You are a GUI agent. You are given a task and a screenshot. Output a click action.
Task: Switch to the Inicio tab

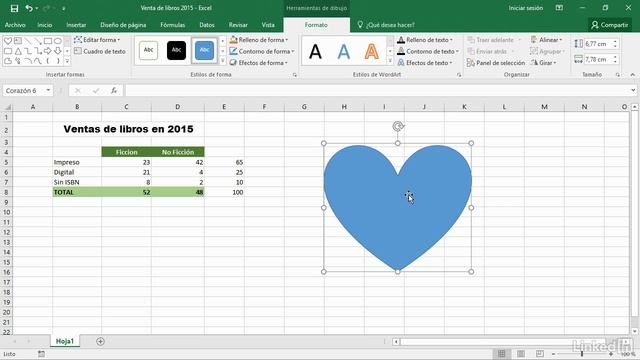click(44, 25)
